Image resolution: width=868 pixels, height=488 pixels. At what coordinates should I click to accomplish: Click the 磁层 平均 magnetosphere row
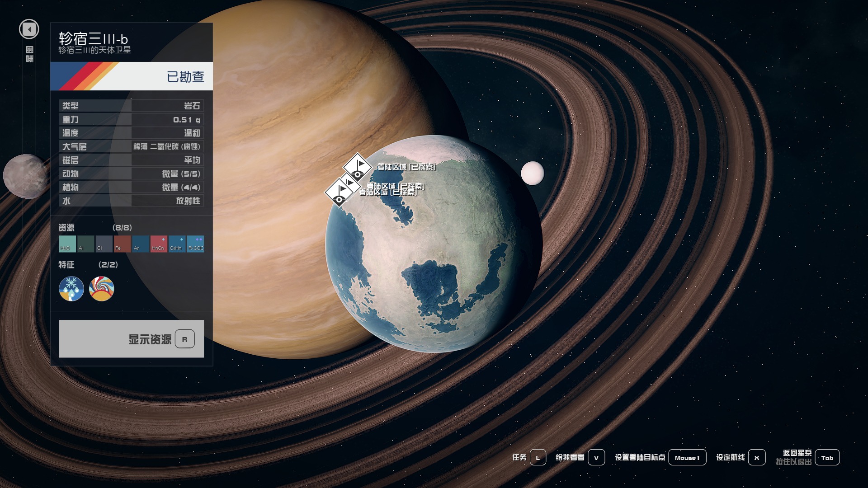tap(132, 160)
